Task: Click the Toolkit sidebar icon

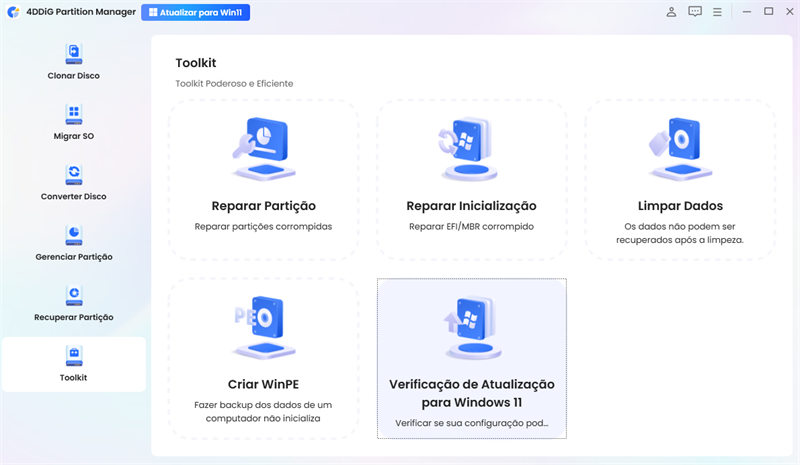Action: point(73,355)
